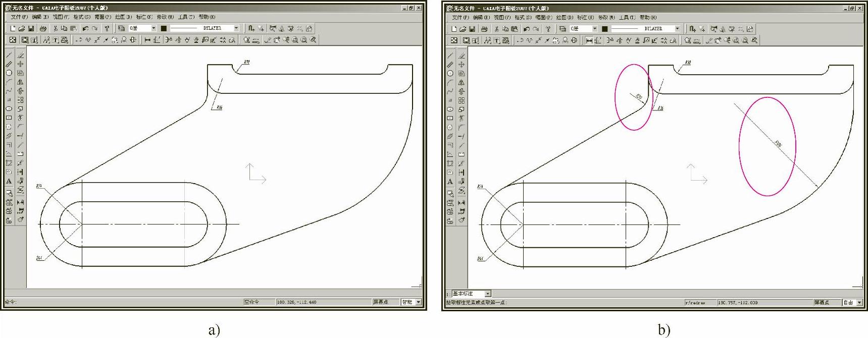Click the Help question-mark icon in window b
Image resolution: width=868 pixels, height=338 pixels.
548,29
